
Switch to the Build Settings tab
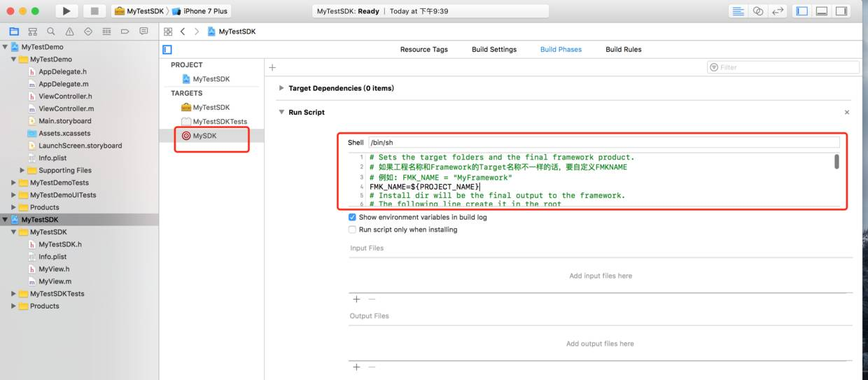pos(494,50)
